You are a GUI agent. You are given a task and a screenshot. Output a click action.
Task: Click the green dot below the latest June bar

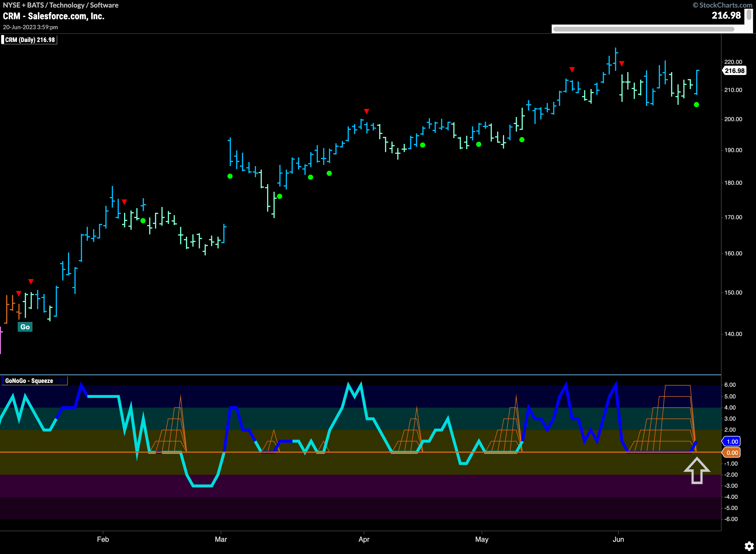tap(697, 105)
